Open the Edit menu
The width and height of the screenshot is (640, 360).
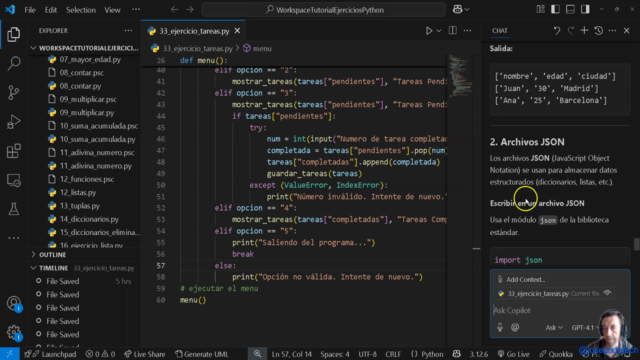point(51,10)
